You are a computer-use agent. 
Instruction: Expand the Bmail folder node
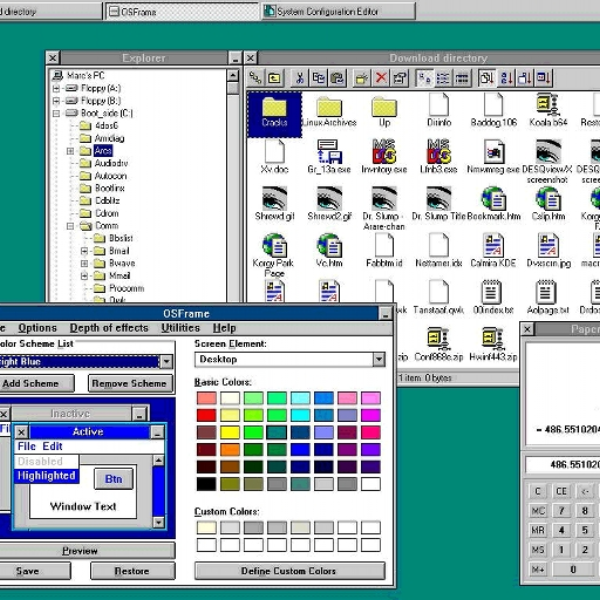click(85, 251)
